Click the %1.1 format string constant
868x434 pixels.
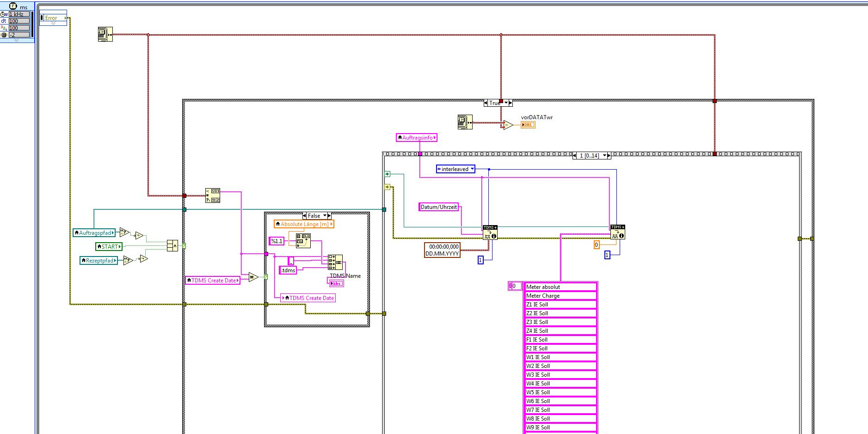[x=277, y=241]
